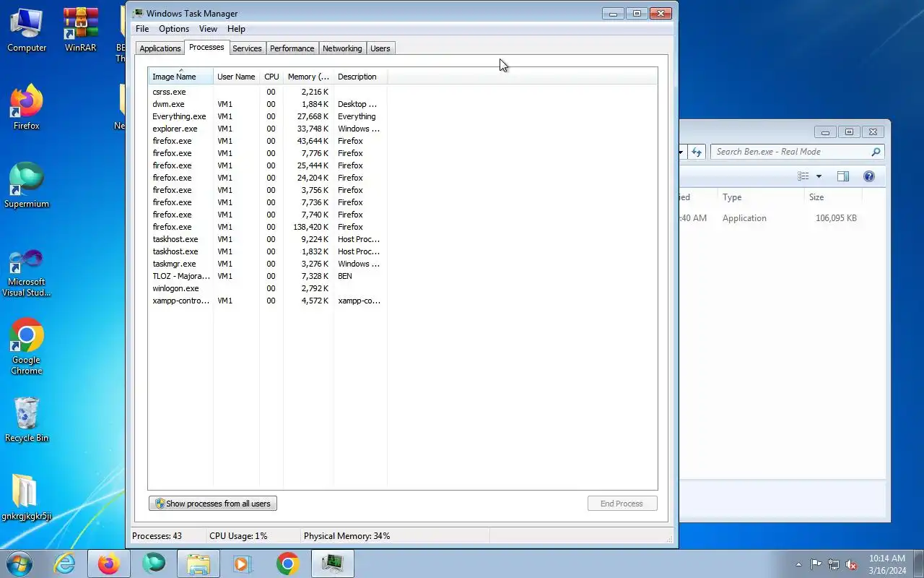924x578 pixels.
Task: Click the search magnifier in Explorer window
Action: (x=876, y=152)
